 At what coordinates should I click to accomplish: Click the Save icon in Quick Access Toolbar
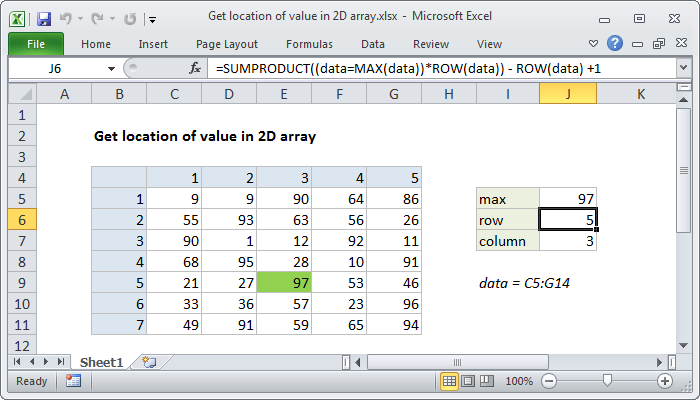pos(44,17)
